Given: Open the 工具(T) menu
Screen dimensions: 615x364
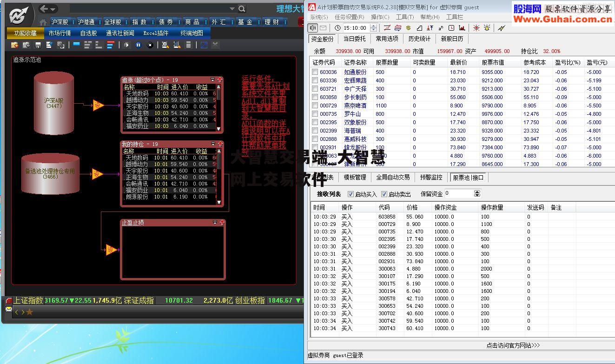Looking at the screenshot, I should [404, 17].
